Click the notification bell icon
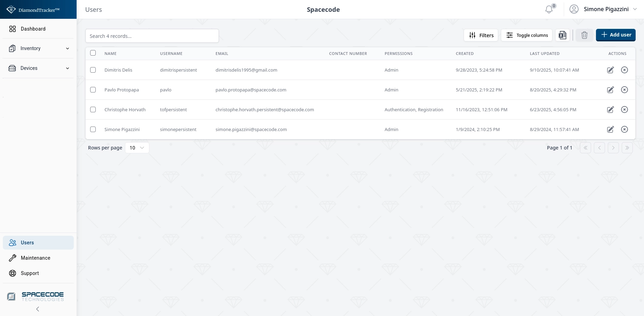Image resolution: width=644 pixels, height=316 pixels. click(x=549, y=9)
